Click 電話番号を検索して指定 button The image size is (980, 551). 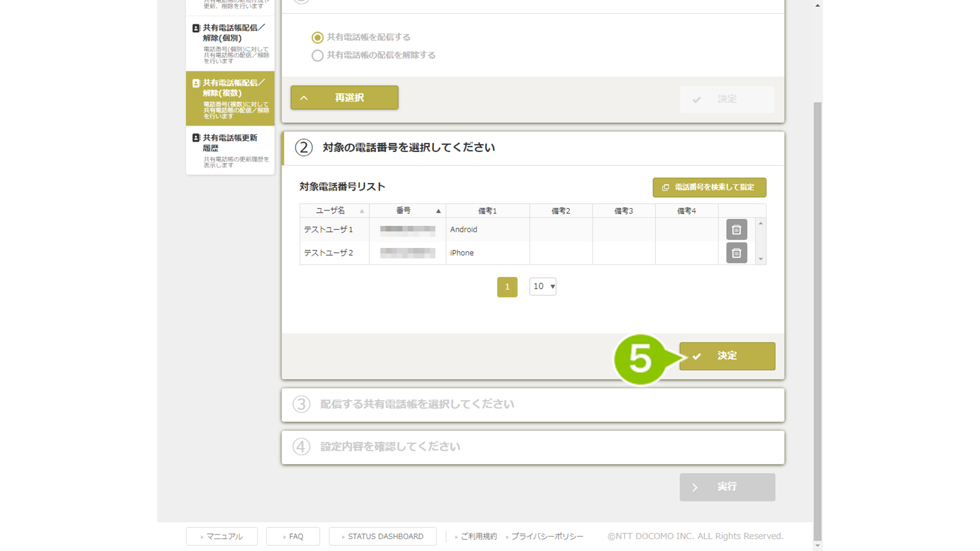tap(709, 187)
